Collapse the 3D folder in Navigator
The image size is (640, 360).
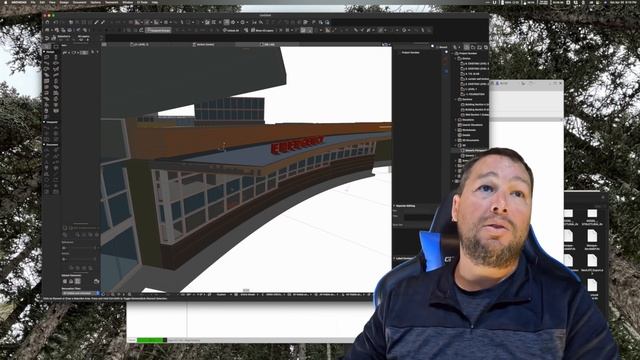(456, 145)
